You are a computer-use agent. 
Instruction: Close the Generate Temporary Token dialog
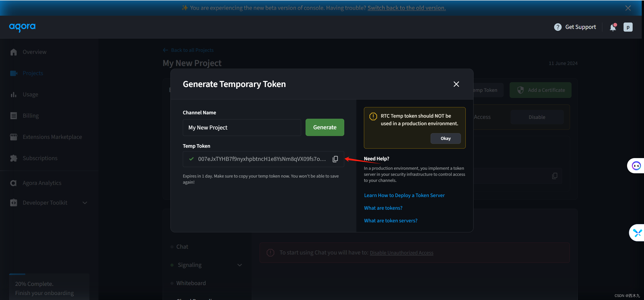(x=456, y=84)
